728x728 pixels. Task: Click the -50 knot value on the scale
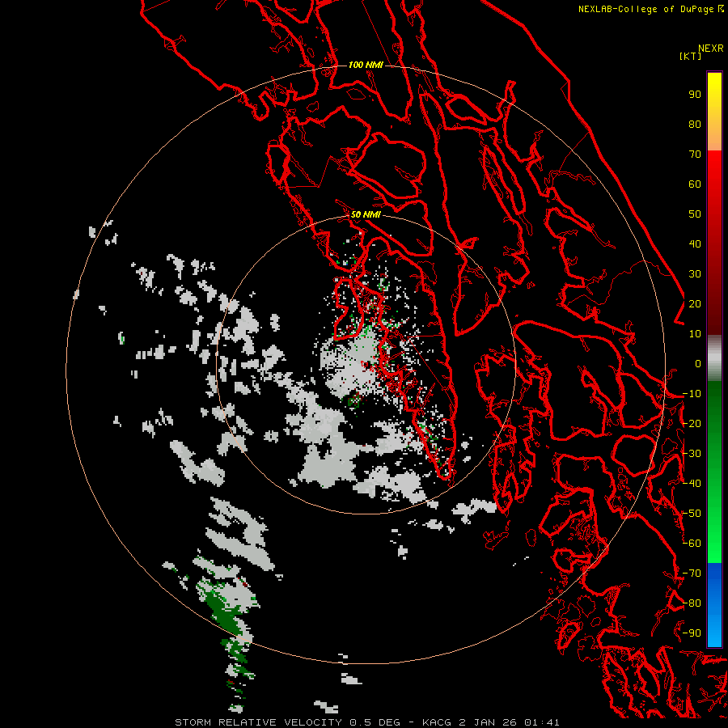point(692,514)
